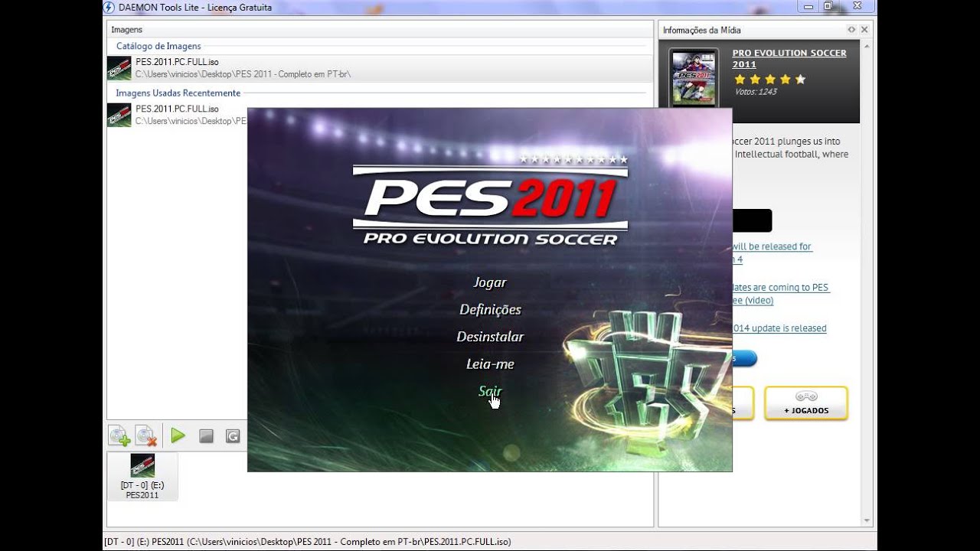
Task: Click the 'Votos: 1243' text
Action: tap(756, 92)
